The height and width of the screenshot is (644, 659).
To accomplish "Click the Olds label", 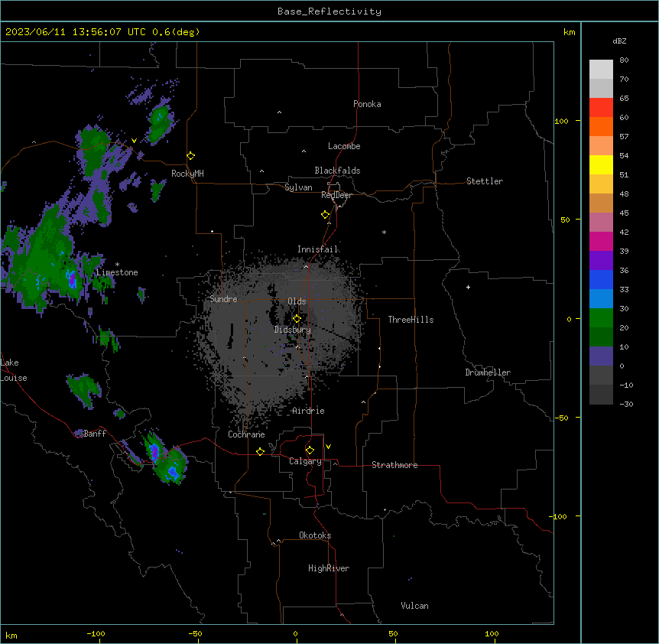I will pyautogui.click(x=297, y=301).
